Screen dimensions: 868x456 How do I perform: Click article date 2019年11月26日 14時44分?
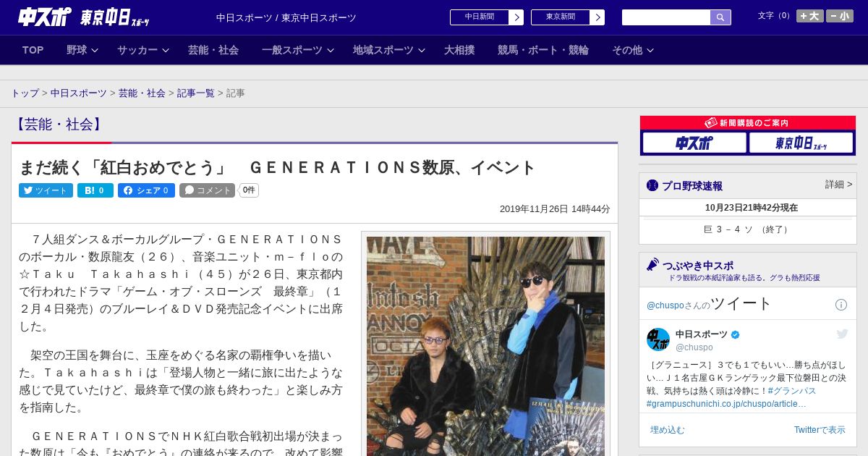click(555, 209)
